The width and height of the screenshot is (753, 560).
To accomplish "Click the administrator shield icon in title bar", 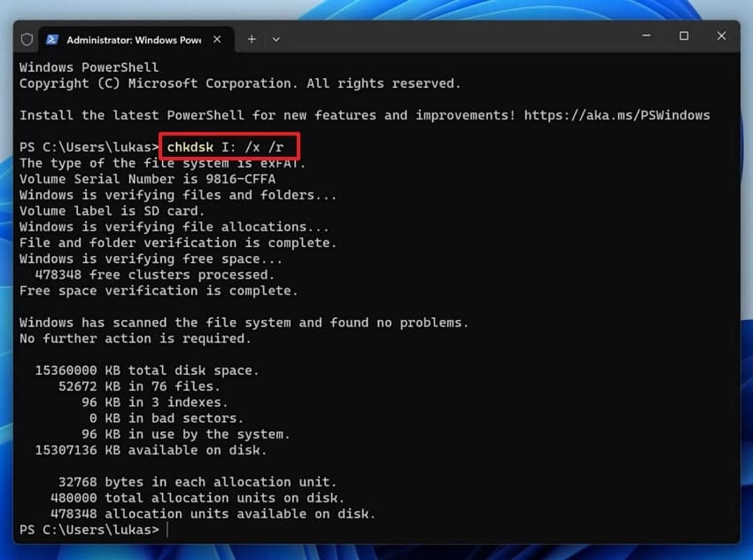I will [x=27, y=39].
